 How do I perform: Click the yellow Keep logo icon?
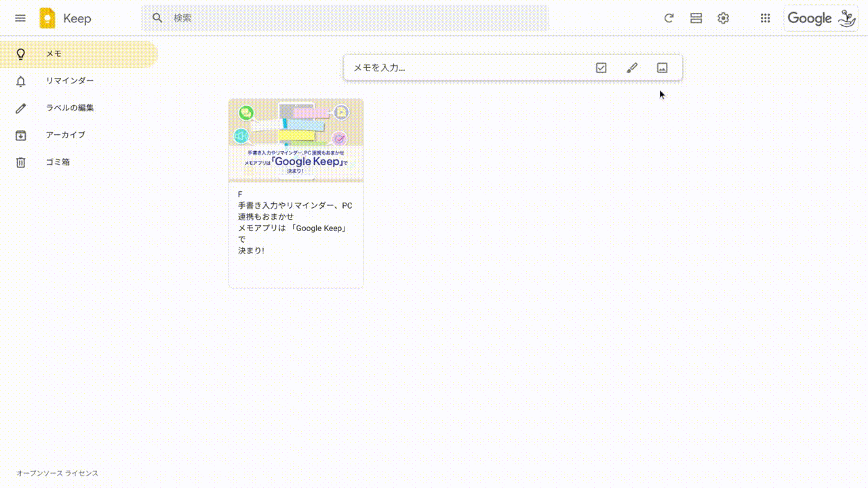(47, 18)
